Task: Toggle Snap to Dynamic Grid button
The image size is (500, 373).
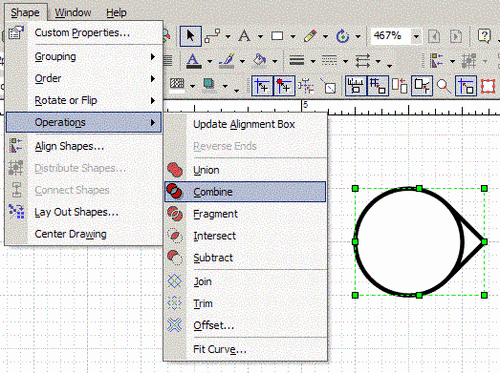Action: pos(306,86)
